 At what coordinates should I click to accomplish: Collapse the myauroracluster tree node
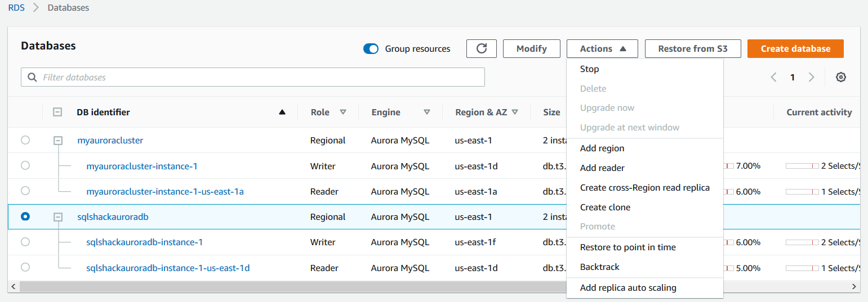[x=57, y=140]
